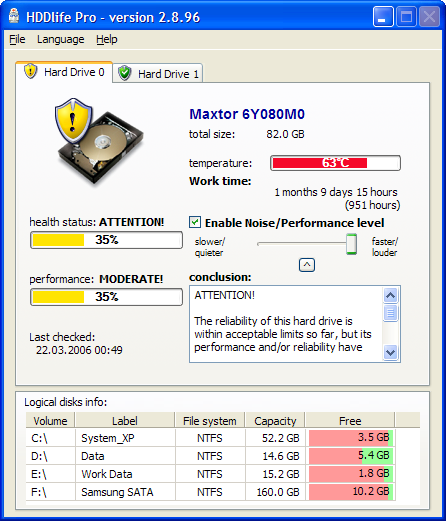Disable the Enable Noise/Performance level checkbox
The height and width of the screenshot is (521, 446).
click(x=195, y=222)
